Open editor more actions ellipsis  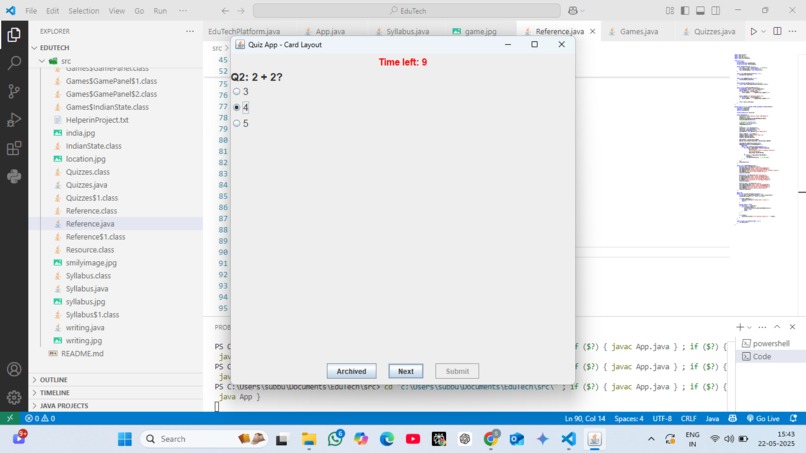[x=793, y=31]
